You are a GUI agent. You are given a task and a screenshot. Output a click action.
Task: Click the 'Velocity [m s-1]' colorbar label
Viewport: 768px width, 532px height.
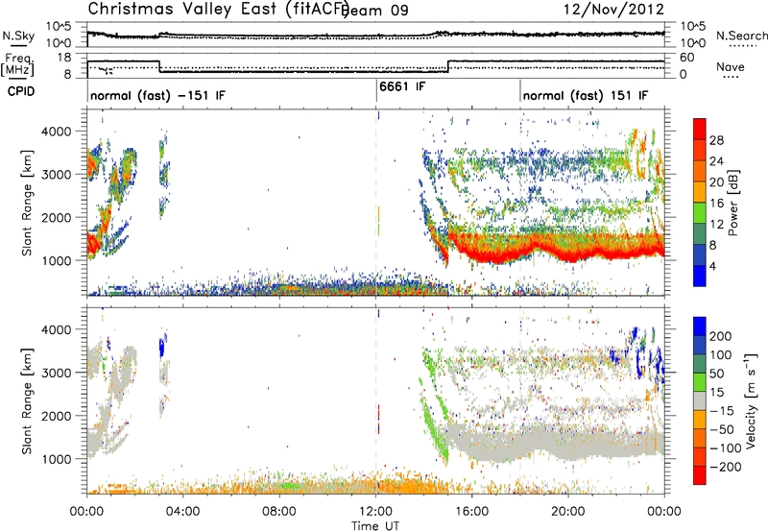coord(750,400)
